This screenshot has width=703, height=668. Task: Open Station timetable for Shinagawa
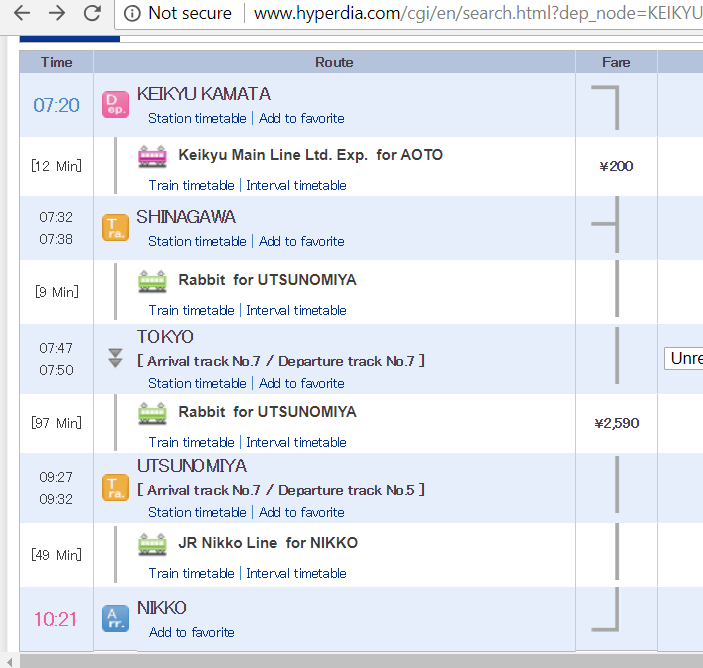197,241
